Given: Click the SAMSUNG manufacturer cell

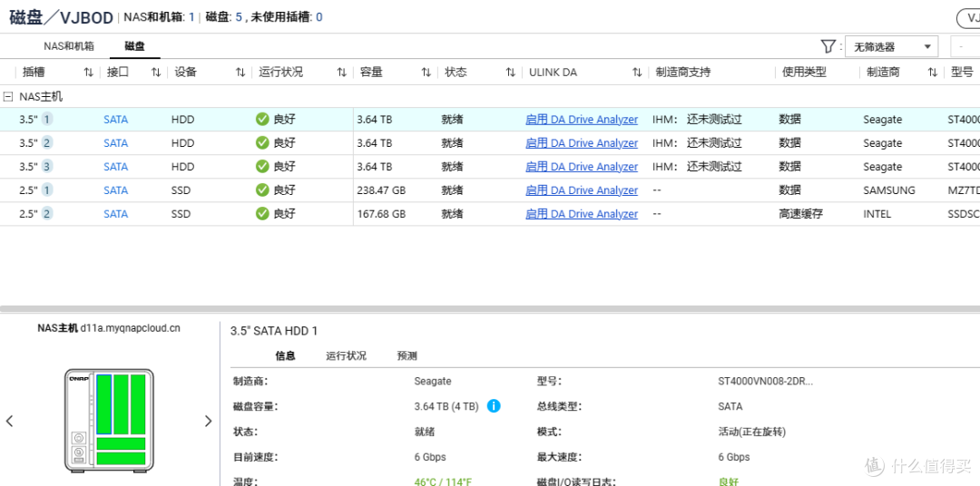Looking at the screenshot, I should 888,190.
